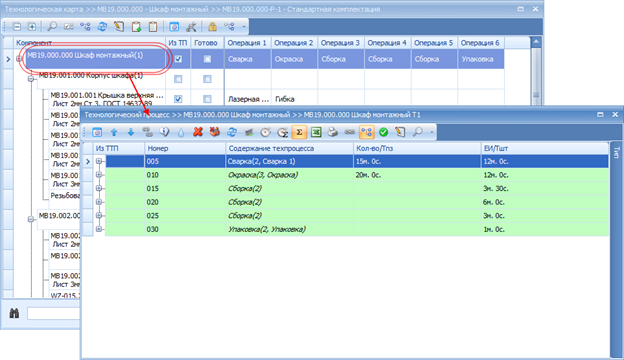Check Готово for Крышка верхняя row
The width and height of the screenshot is (624, 360).
click(207, 99)
